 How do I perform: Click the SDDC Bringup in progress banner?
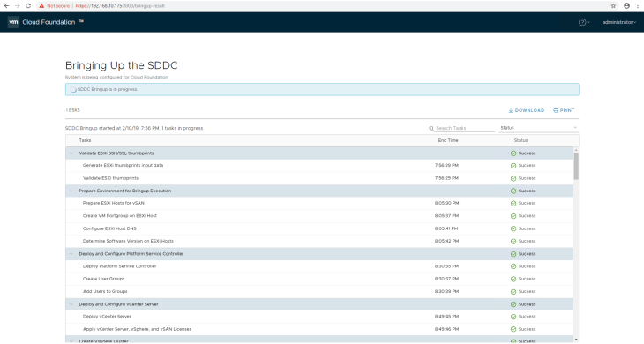point(322,89)
